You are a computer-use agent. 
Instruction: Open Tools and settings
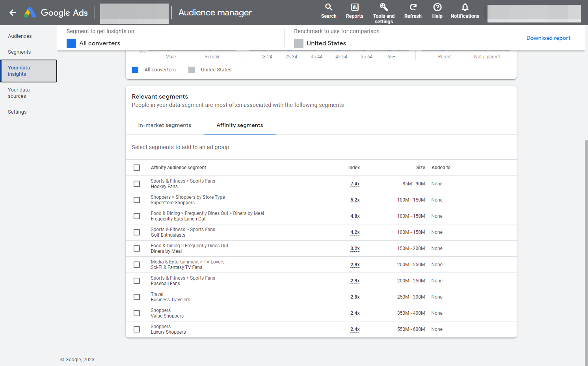384,13
